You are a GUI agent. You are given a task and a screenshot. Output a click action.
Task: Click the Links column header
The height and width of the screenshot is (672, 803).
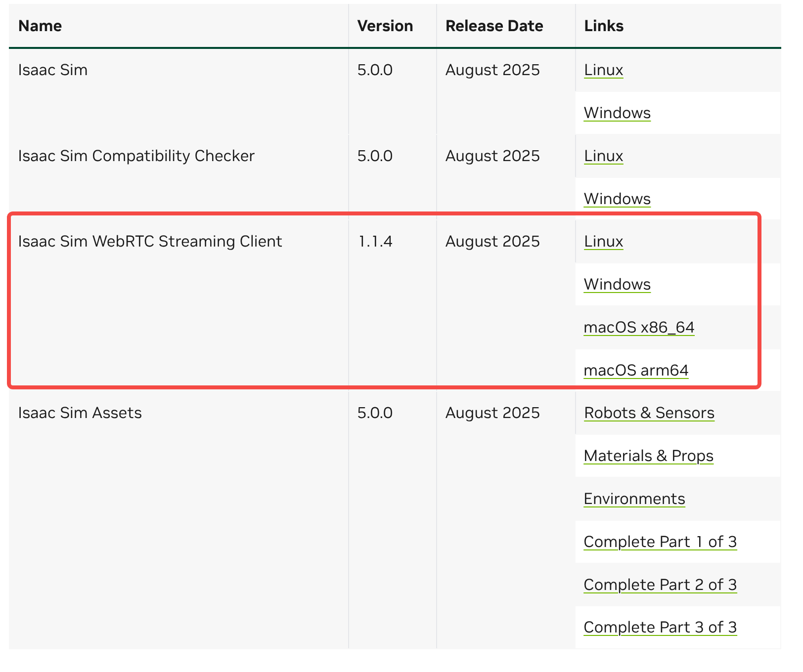tap(604, 26)
